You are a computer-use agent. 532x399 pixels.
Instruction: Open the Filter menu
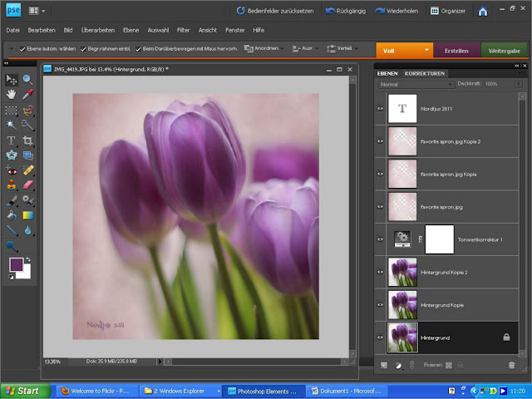[x=183, y=29]
